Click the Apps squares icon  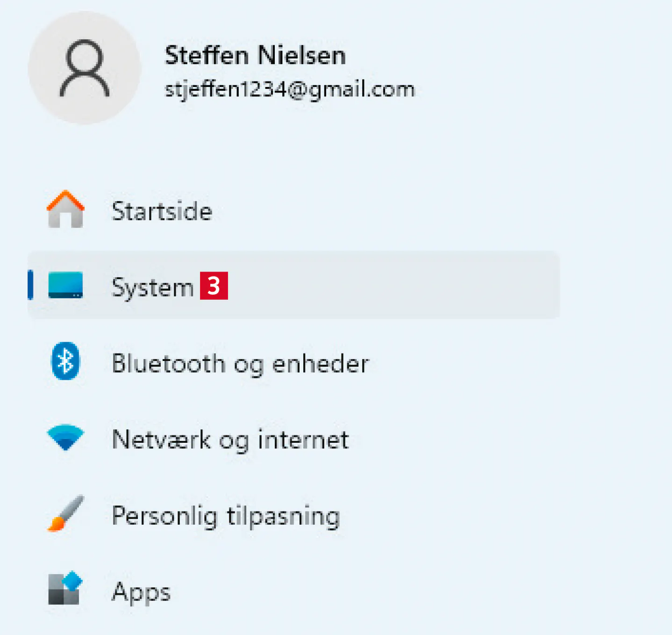click(65, 589)
